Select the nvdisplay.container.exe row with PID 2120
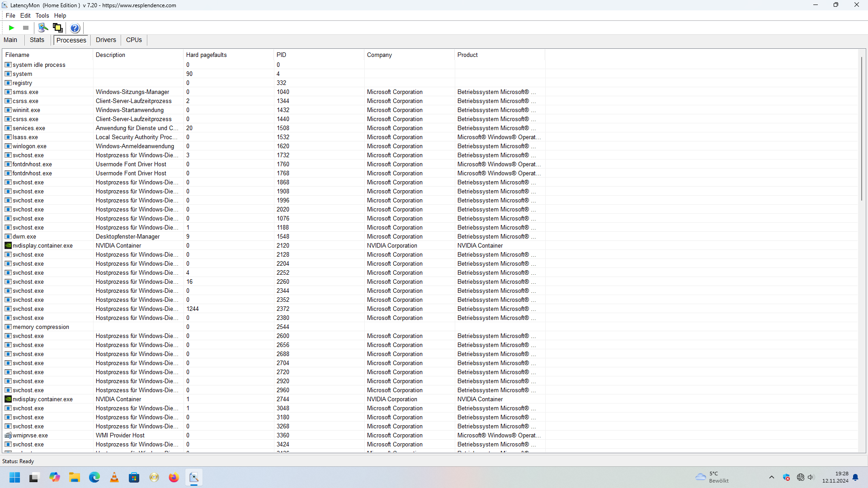This screenshot has width=868, height=488. tap(42, 246)
